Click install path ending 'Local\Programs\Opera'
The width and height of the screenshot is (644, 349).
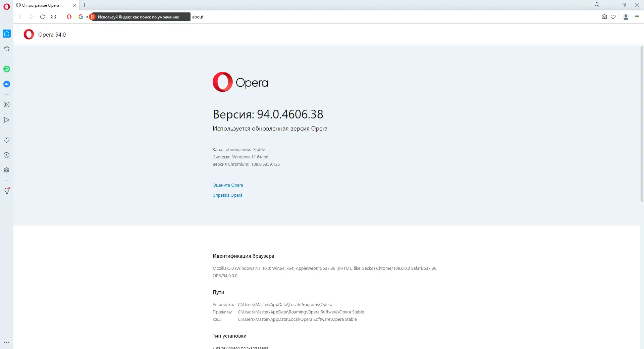click(285, 305)
